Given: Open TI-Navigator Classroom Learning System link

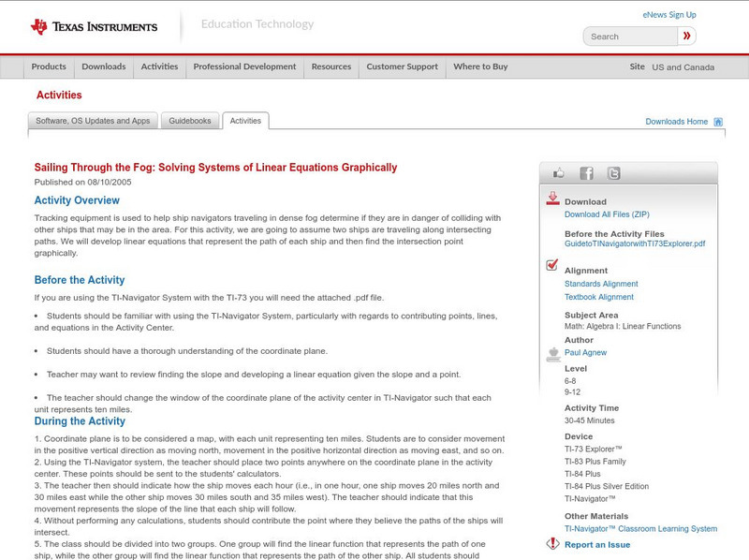Looking at the screenshot, I should click(x=640, y=529).
